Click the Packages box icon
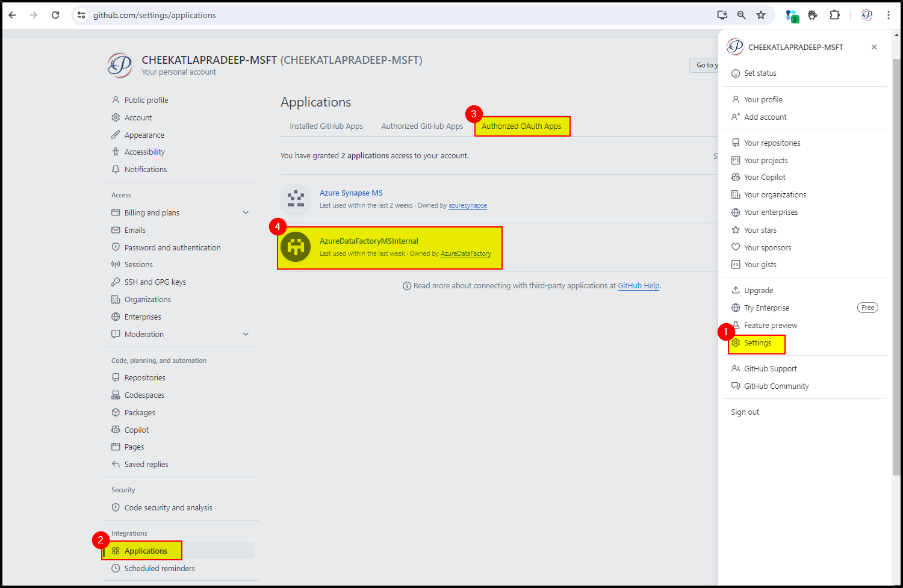The image size is (903, 588). pyautogui.click(x=116, y=412)
